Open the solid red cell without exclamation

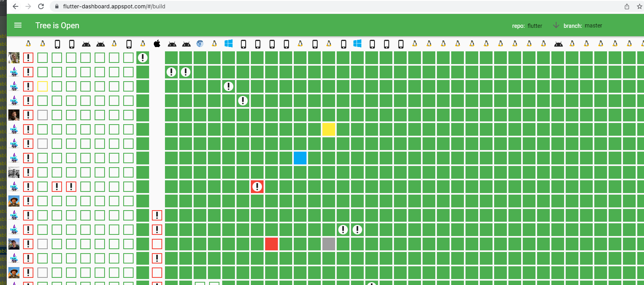click(x=272, y=244)
